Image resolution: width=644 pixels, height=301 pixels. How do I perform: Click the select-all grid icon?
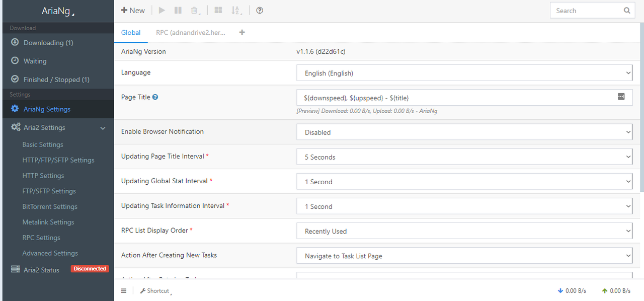pos(218,11)
